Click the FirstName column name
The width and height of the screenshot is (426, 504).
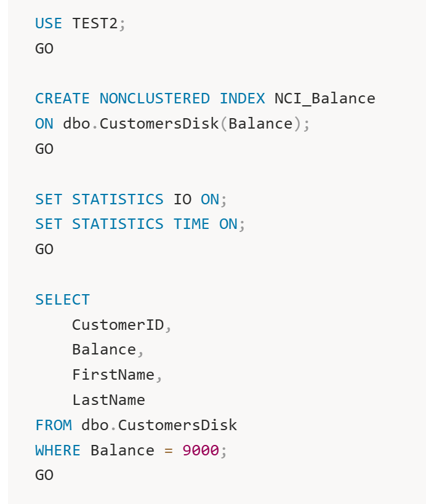(113, 375)
